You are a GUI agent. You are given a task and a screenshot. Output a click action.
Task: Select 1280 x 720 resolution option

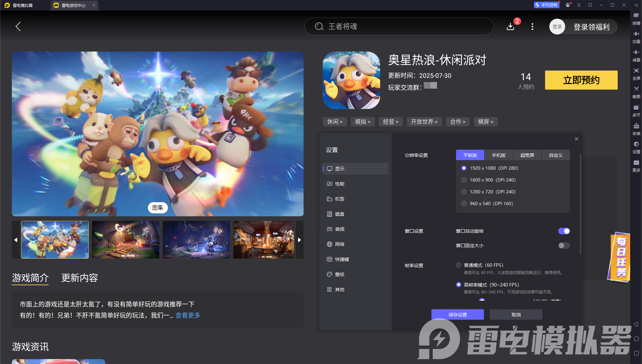(x=464, y=192)
